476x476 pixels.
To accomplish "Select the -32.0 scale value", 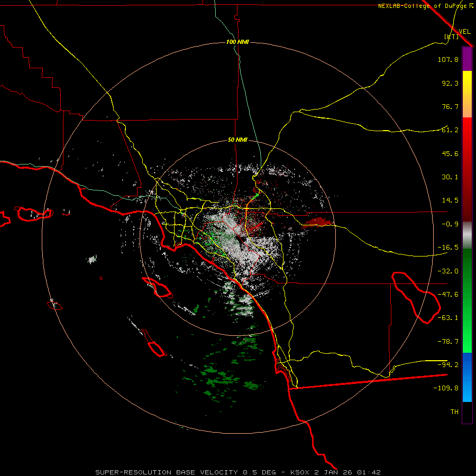I will (x=448, y=271).
